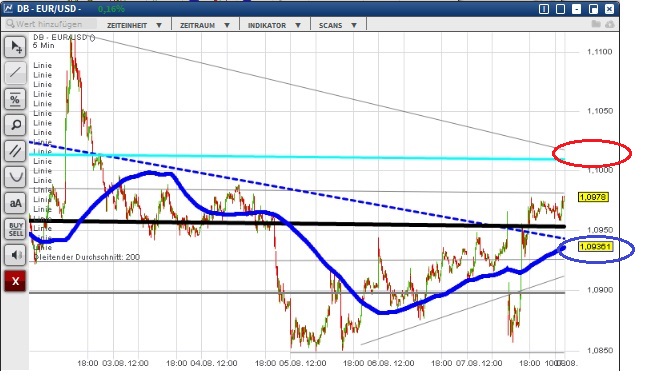Select the pointer cursor tool
Image resolution: width=652 pixels, height=376 pixels.
click(x=15, y=47)
